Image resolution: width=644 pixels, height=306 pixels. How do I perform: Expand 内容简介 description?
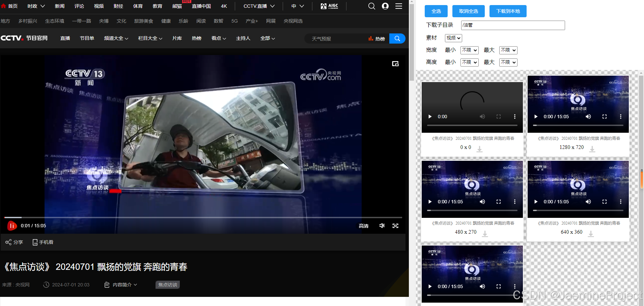pyautogui.click(x=121, y=285)
